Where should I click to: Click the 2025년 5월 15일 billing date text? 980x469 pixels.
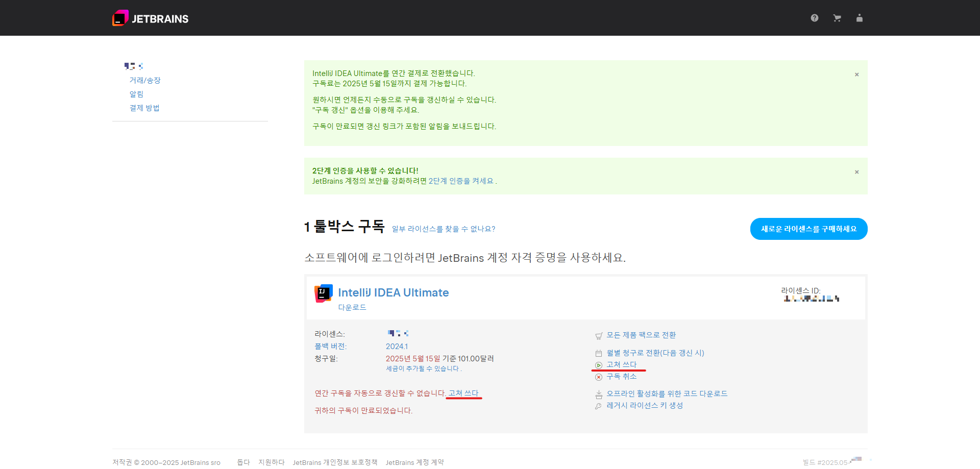point(413,358)
